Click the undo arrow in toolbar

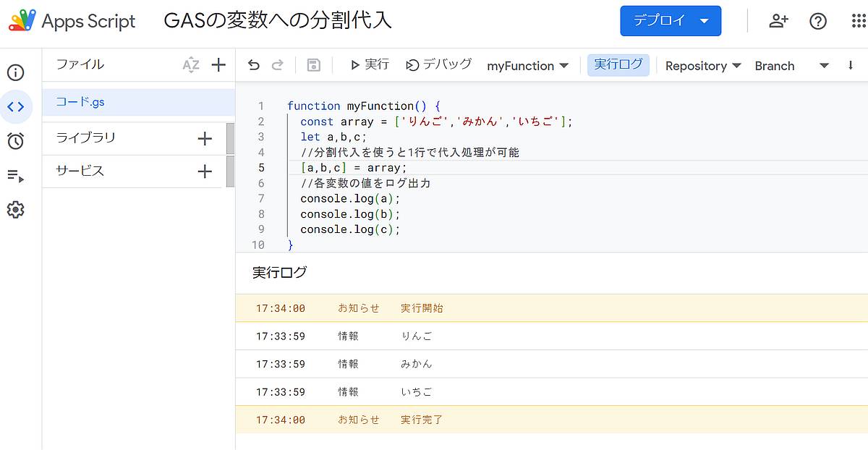tap(253, 65)
